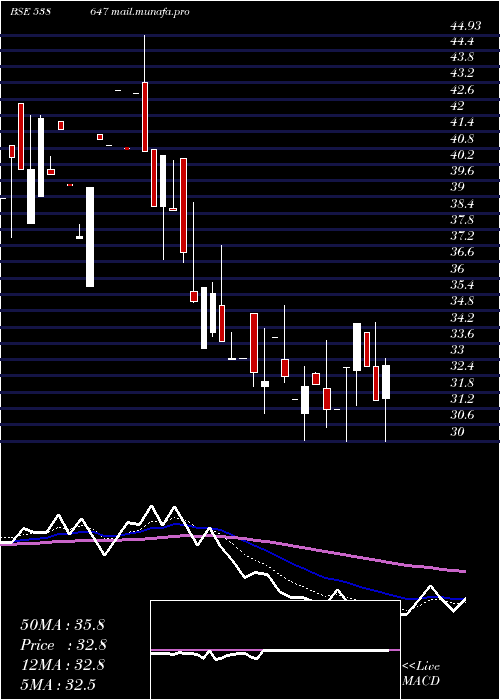Viewport: 500px width, 700px height.
Task: Click the <<Live MACD label
Action: 421,673
